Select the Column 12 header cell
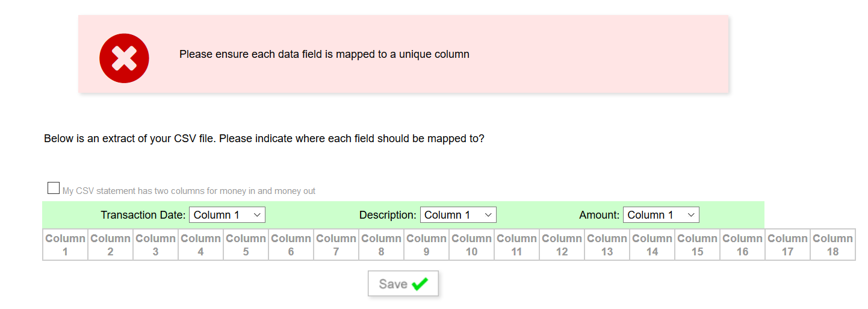Screen dimensions: 868x309 coord(562,245)
